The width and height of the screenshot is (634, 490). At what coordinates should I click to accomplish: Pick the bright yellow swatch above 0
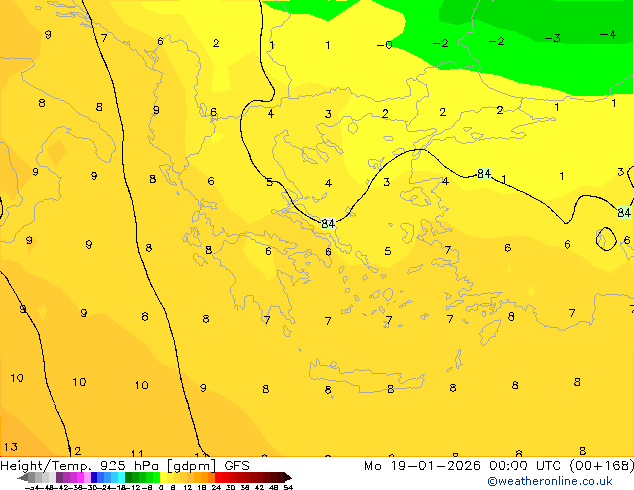coord(163,477)
